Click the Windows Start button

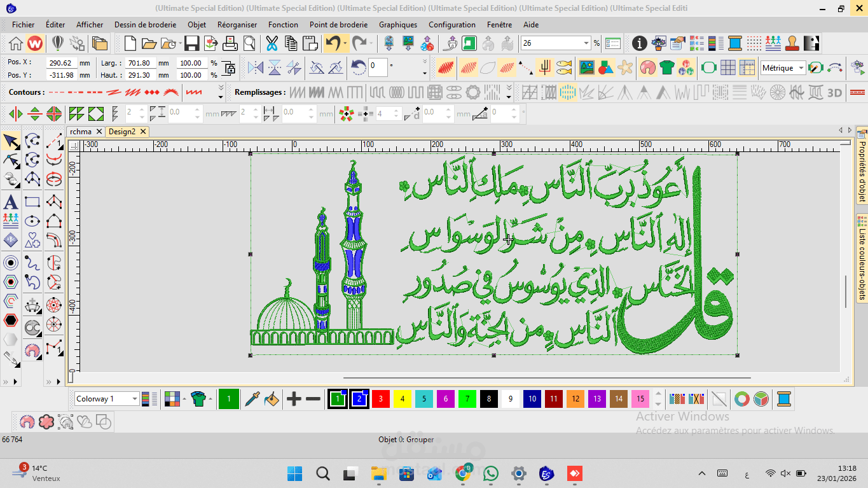coord(294,473)
